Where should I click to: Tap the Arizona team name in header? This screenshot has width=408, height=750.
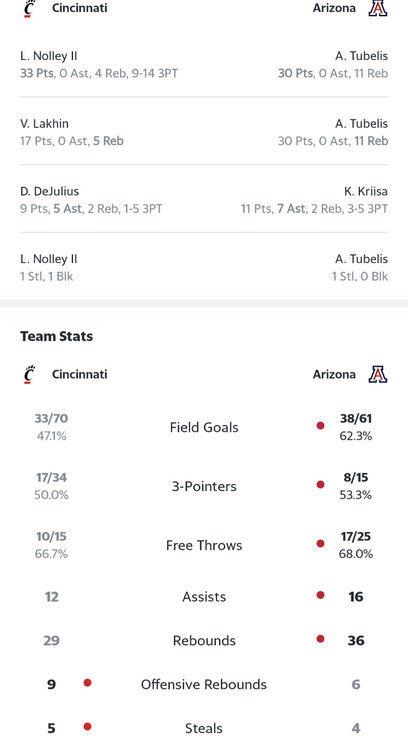334,8
